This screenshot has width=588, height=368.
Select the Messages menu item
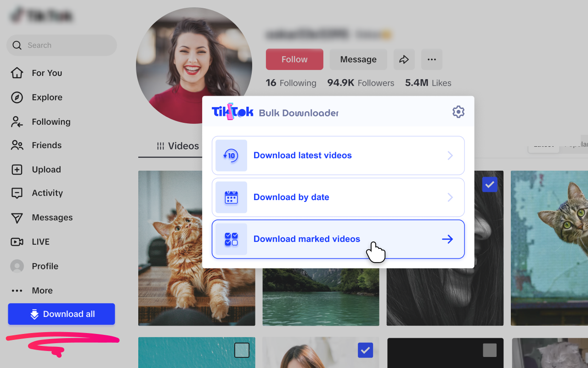52,217
